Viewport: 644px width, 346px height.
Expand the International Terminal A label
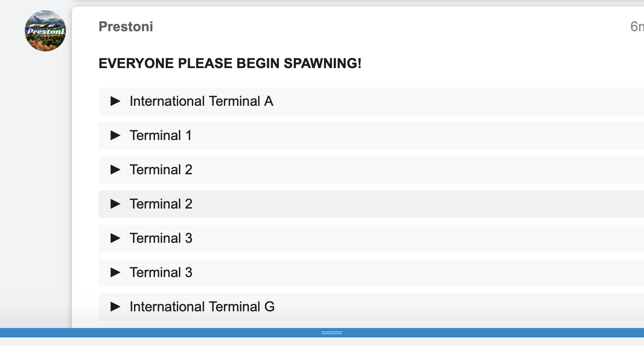tap(201, 101)
